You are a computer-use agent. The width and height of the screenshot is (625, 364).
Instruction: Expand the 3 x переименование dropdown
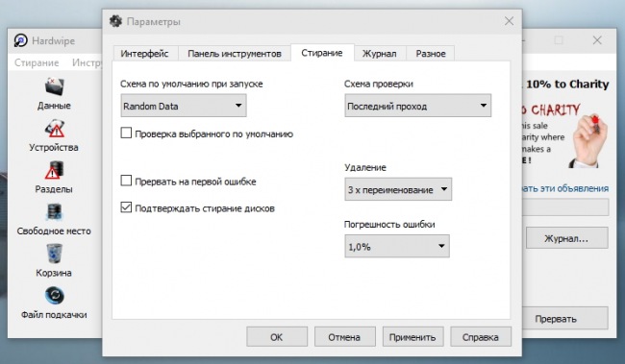point(398,189)
